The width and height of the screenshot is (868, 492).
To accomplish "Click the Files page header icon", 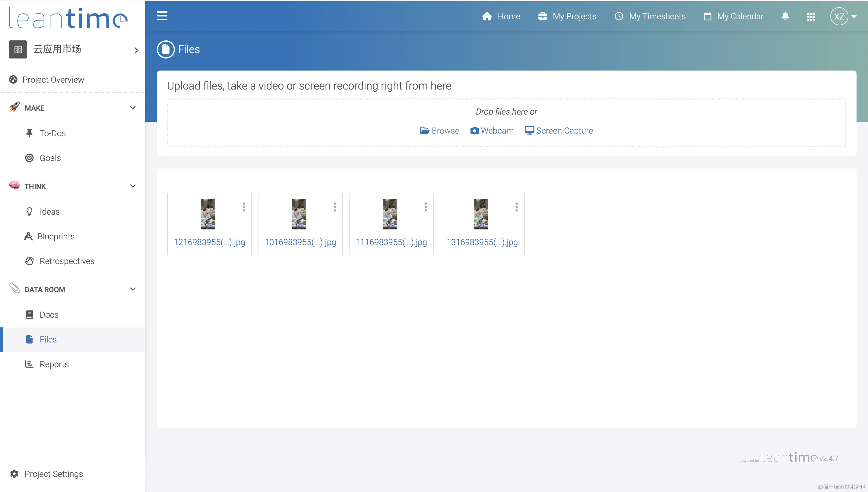I will [x=166, y=49].
